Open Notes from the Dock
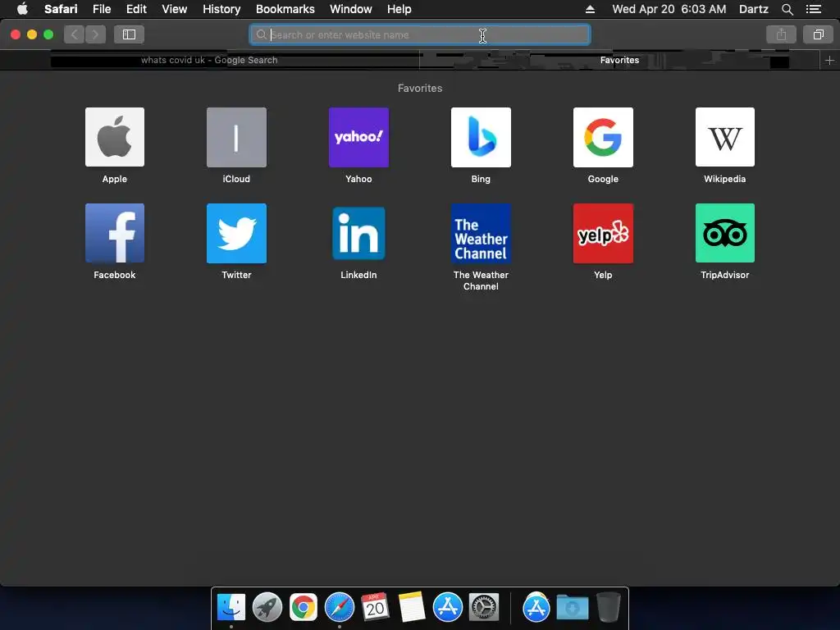 [412, 608]
